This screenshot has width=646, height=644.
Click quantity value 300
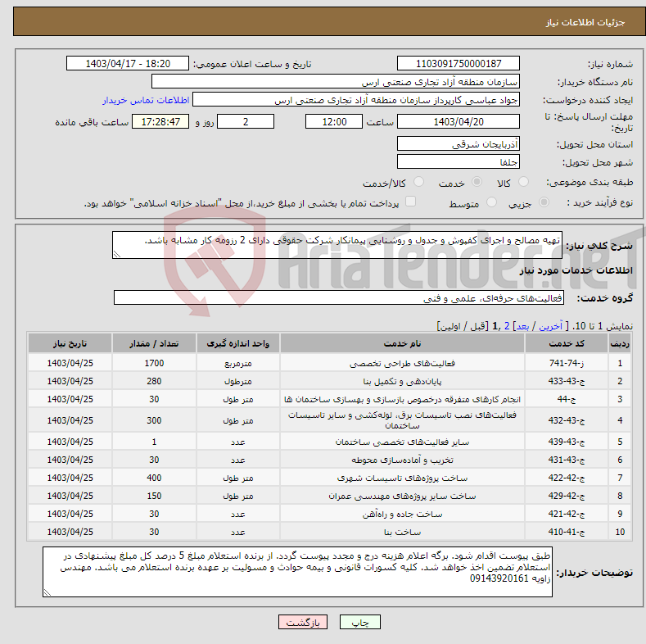(x=154, y=420)
